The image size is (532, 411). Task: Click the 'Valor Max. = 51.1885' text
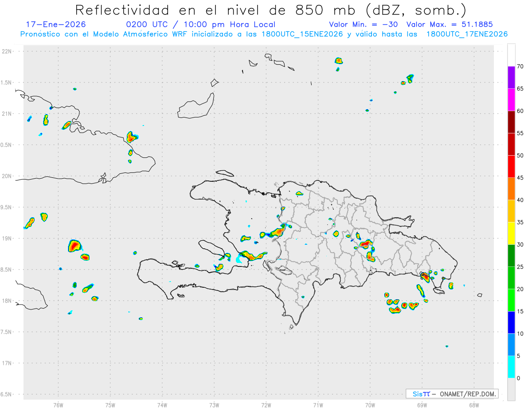pyautogui.click(x=450, y=25)
